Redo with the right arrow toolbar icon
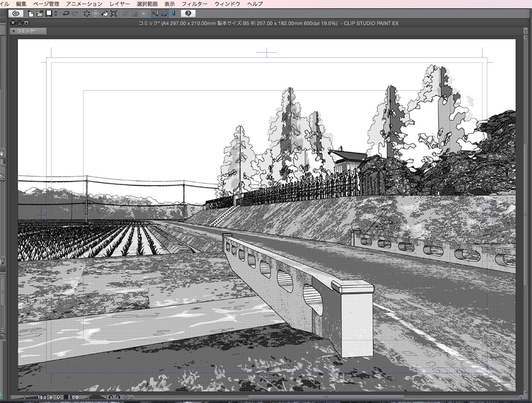Viewport: 532px width, 403px height. (x=74, y=13)
